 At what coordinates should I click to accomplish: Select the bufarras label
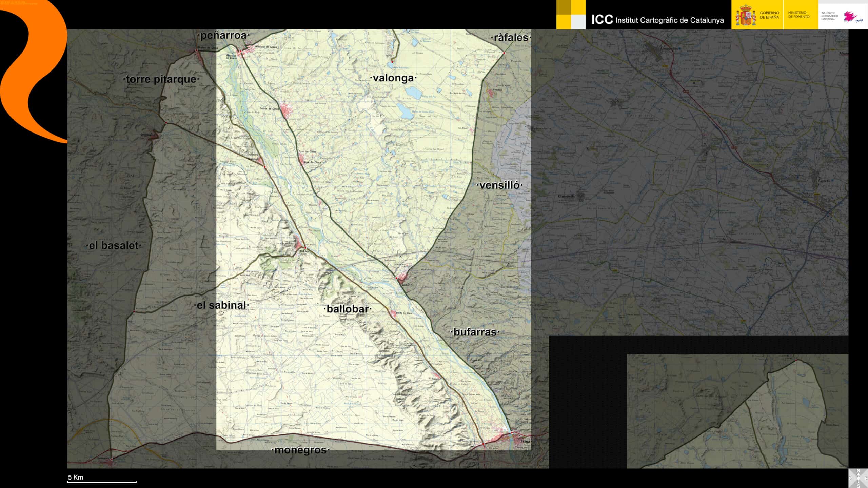pos(474,332)
